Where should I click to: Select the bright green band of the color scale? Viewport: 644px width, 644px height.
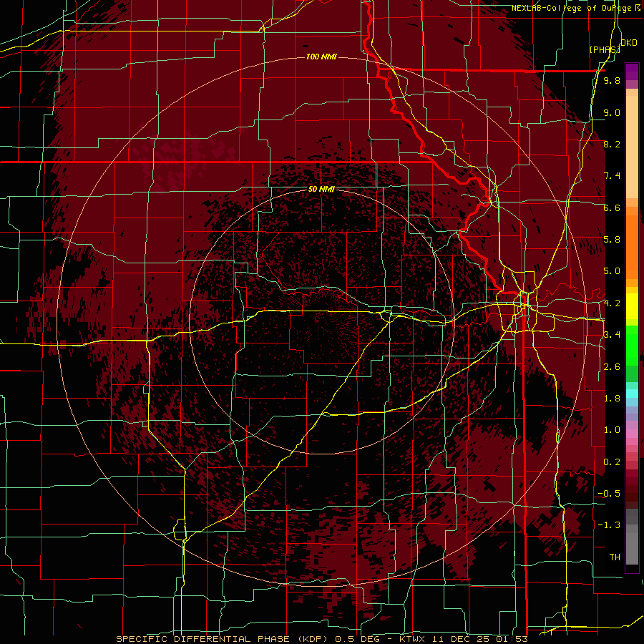click(632, 345)
